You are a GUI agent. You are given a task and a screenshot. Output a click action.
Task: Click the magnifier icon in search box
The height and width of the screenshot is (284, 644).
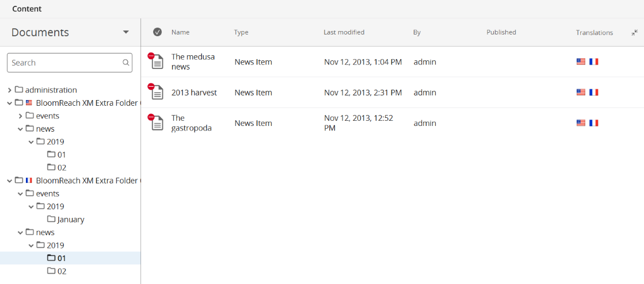coord(125,63)
